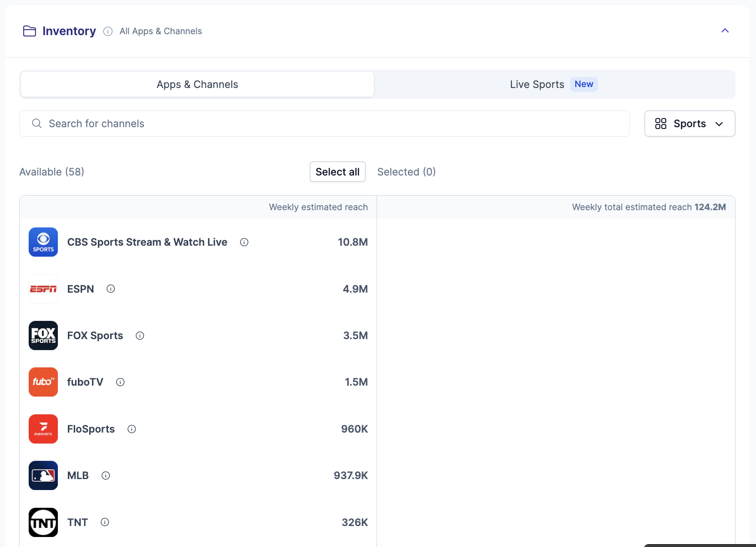Select the TNT channel name
Viewport: 756px width, 547px height.
tap(77, 522)
